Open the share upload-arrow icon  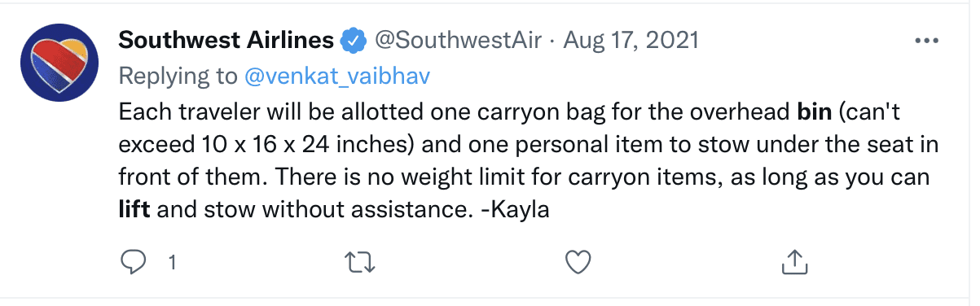pos(793,261)
